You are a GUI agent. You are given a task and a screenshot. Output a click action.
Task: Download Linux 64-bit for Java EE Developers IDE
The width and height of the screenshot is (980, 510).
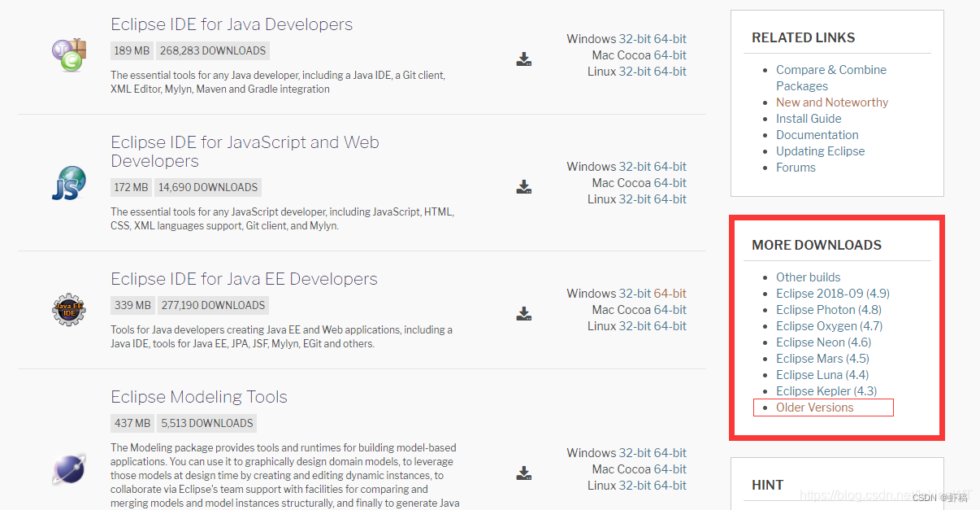click(x=670, y=326)
